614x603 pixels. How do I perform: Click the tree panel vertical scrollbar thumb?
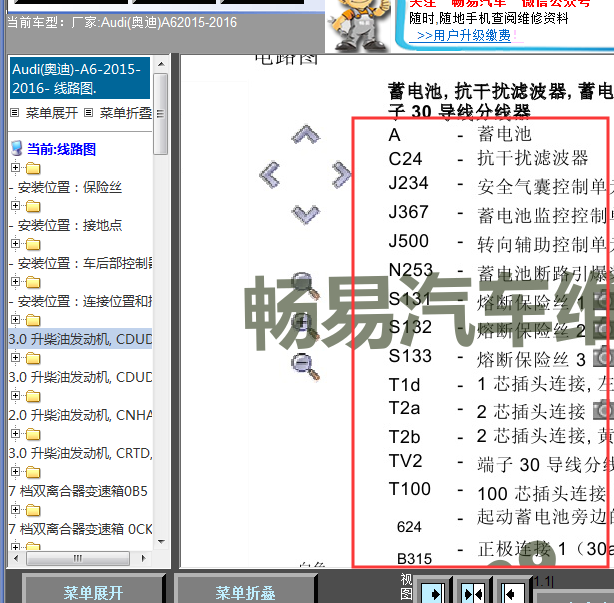pyautogui.click(x=161, y=114)
